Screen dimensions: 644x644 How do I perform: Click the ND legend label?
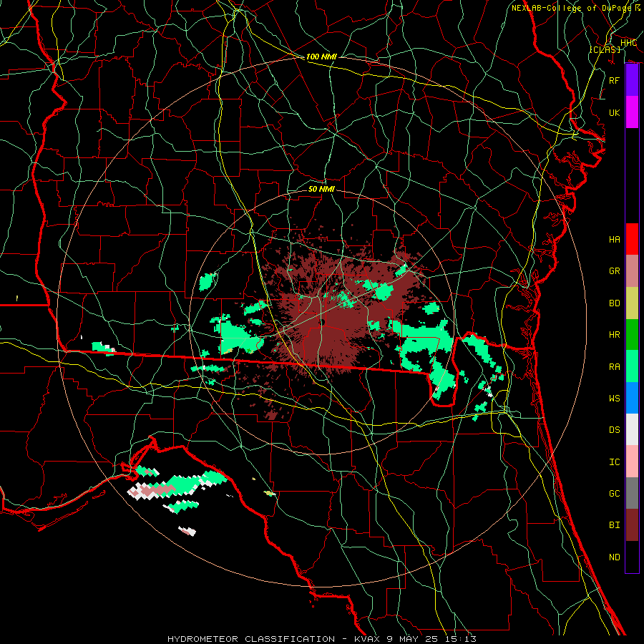(x=615, y=557)
